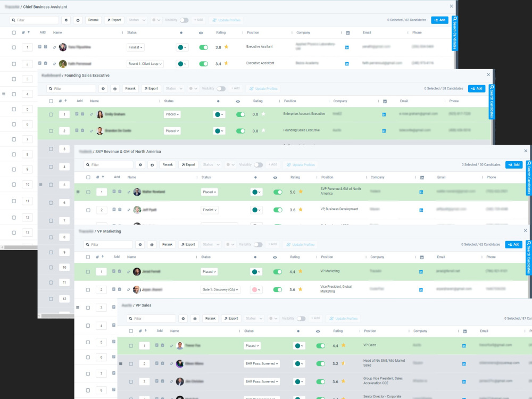Image resolution: width=532 pixels, height=399 pixels.
Task: Click refresh icon in SVP Revenue window toolbar
Action: click(152, 165)
